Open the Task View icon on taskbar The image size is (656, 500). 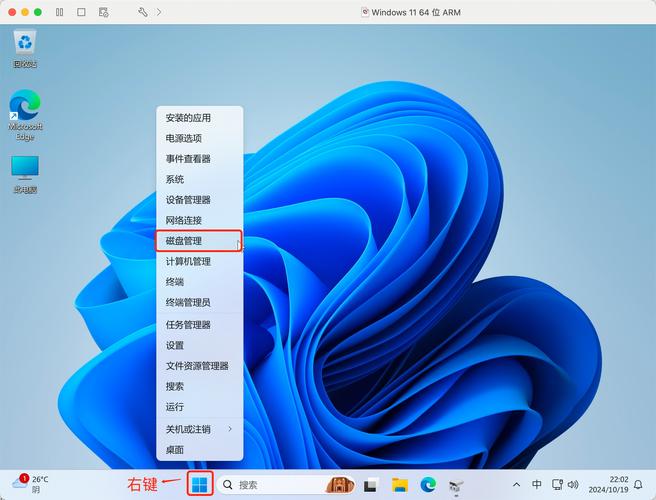tap(371, 485)
